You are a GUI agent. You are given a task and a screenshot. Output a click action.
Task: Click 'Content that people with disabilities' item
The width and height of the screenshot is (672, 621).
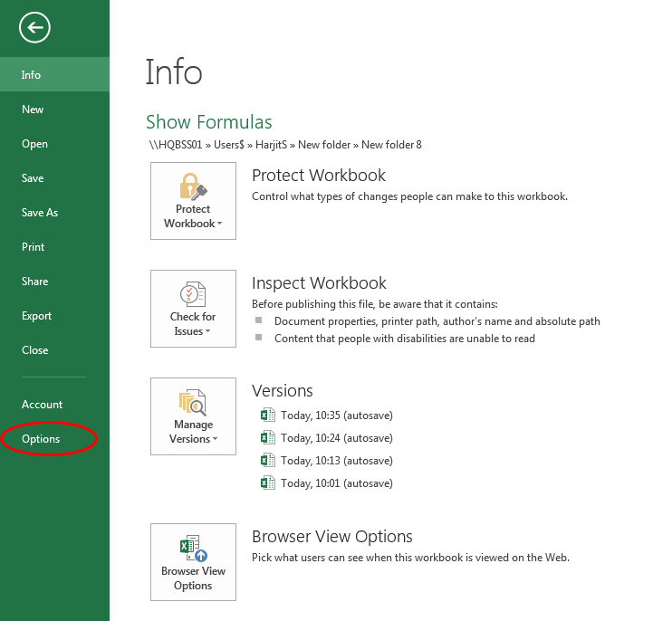click(405, 339)
